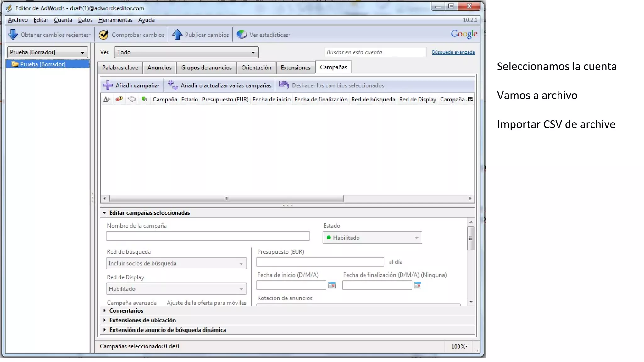The width and height of the screenshot is (644, 362).
Task: Open the Archivo menu
Action: [x=18, y=20]
